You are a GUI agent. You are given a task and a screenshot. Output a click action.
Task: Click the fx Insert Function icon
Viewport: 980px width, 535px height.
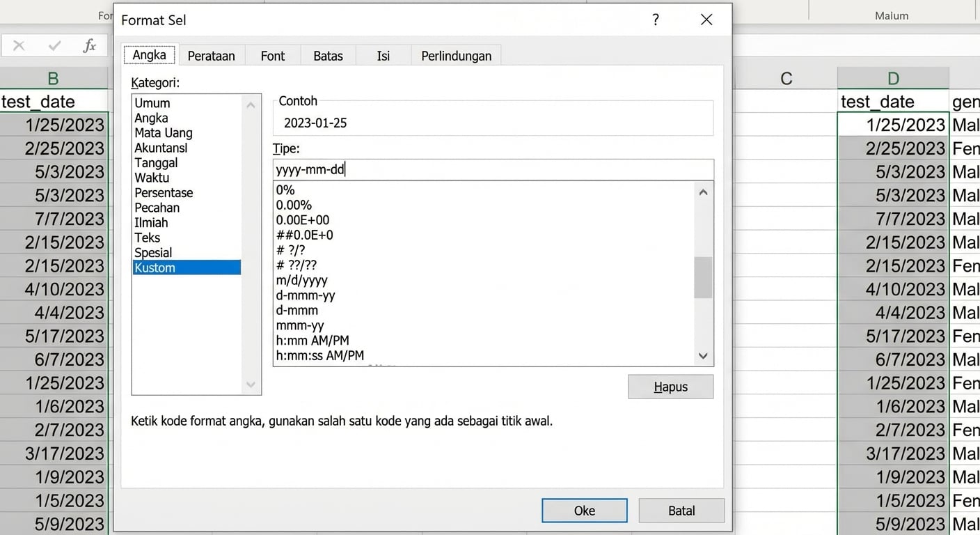(x=90, y=45)
